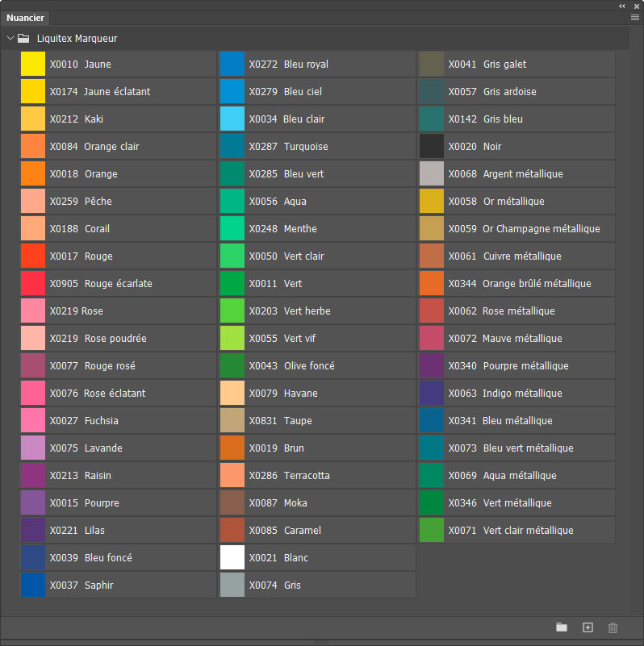Select the X0071 Vert clair métallique swatch

coord(432,531)
